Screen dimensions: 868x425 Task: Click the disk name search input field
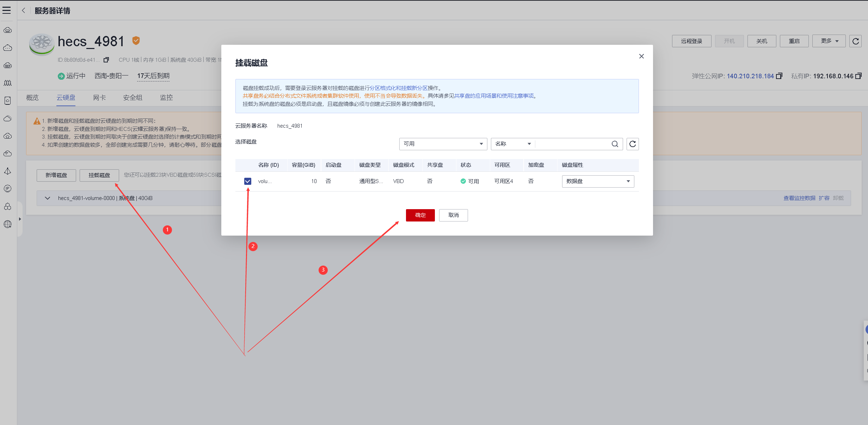click(573, 144)
